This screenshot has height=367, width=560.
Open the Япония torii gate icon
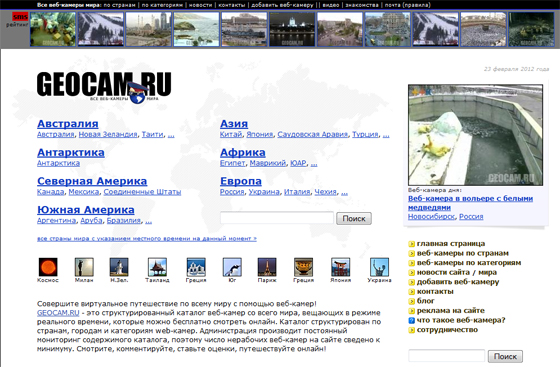(340, 267)
